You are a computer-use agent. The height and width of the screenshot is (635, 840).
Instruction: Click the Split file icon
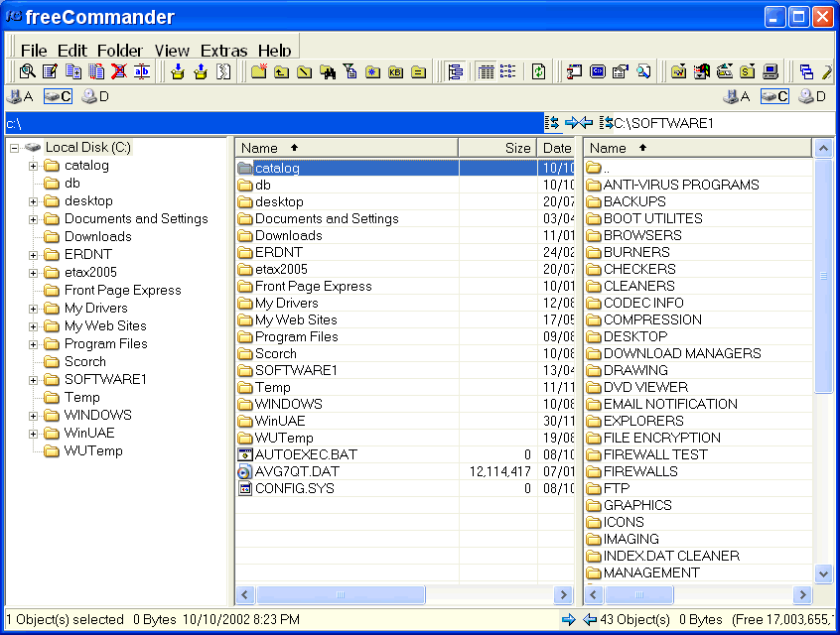pos(224,71)
